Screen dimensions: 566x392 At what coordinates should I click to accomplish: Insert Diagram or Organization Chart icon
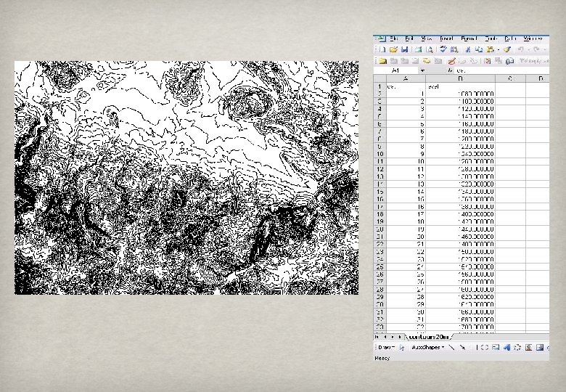click(x=517, y=348)
